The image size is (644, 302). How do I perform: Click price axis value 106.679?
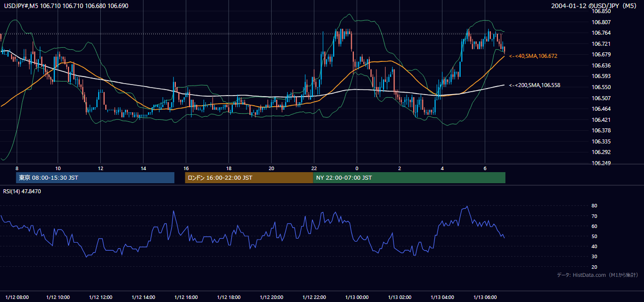(601, 54)
